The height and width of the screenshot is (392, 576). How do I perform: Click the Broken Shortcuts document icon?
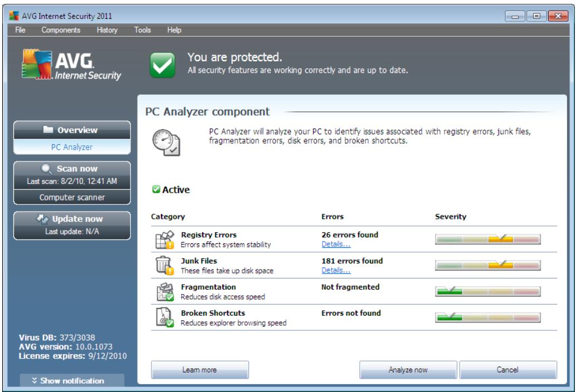[165, 317]
